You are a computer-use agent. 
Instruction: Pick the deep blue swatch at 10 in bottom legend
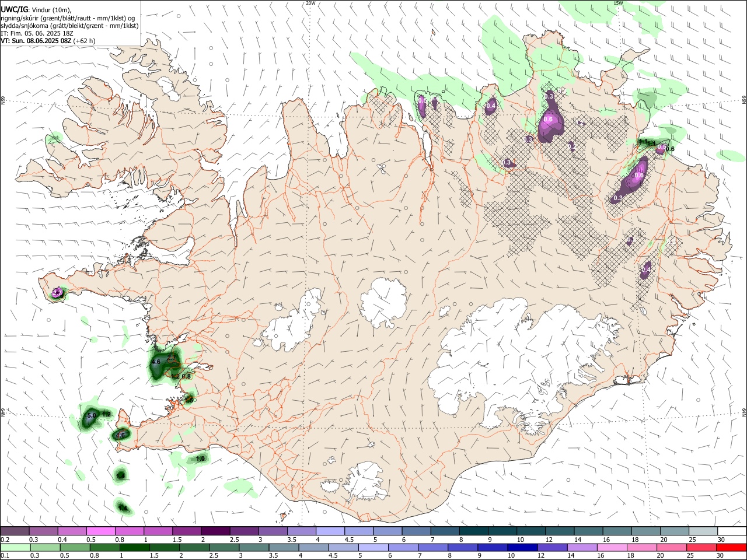(x=523, y=547)
